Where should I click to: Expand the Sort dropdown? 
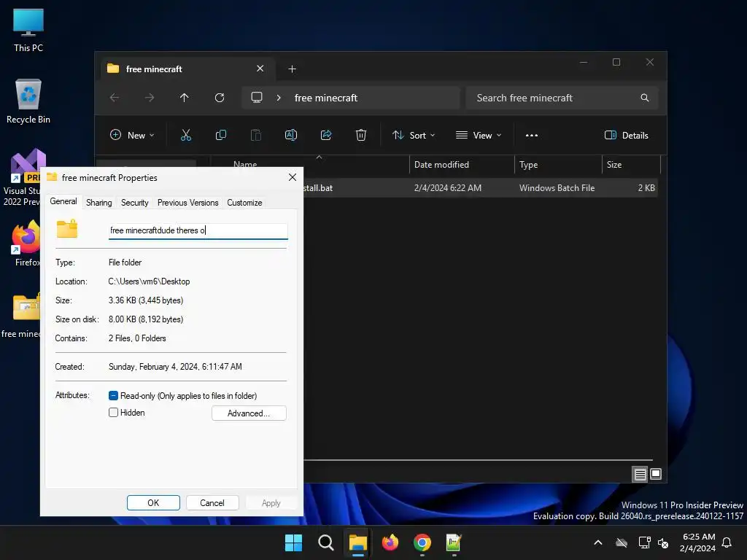(414, 135)
